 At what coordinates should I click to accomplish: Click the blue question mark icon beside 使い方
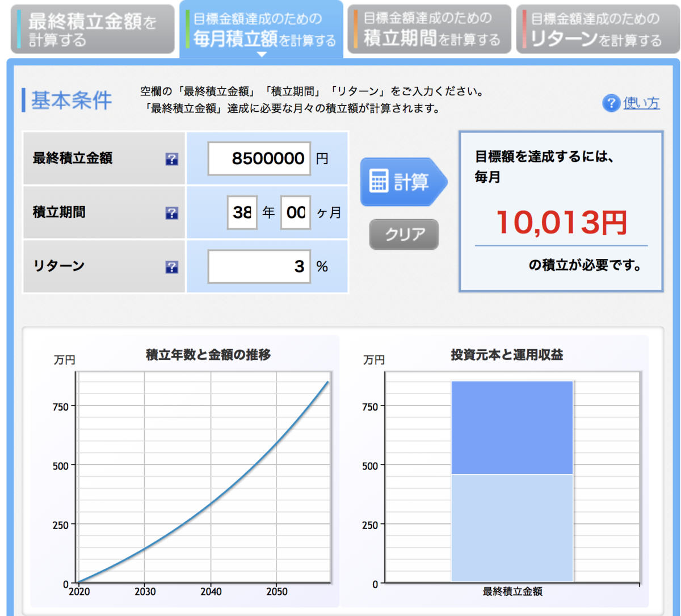click(x=611, y=104)
